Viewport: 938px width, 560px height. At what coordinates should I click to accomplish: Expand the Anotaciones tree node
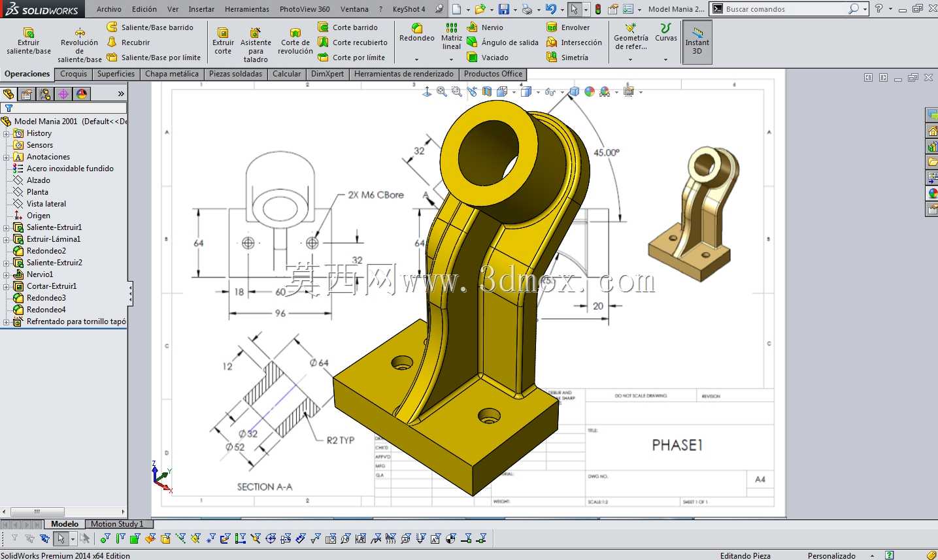click(x=7, y=157)
